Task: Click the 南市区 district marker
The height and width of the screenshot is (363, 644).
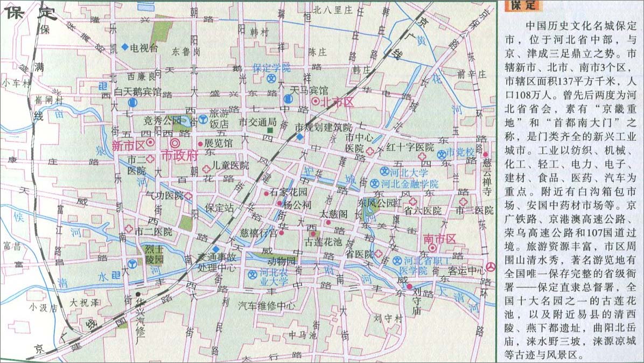Action: point(432,248)
